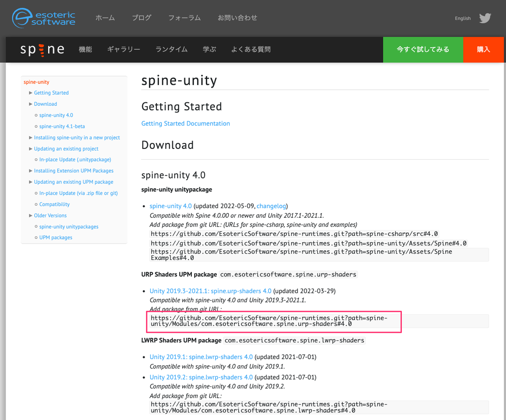The width and height of the screenshot is (506, 420).
Task: Open UPM packages sidebar link
Action: click(56, 238)
